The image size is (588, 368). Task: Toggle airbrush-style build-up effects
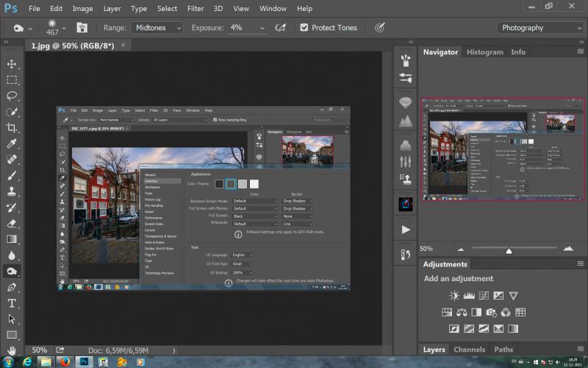pyautogui.click(x=281, y=27)
